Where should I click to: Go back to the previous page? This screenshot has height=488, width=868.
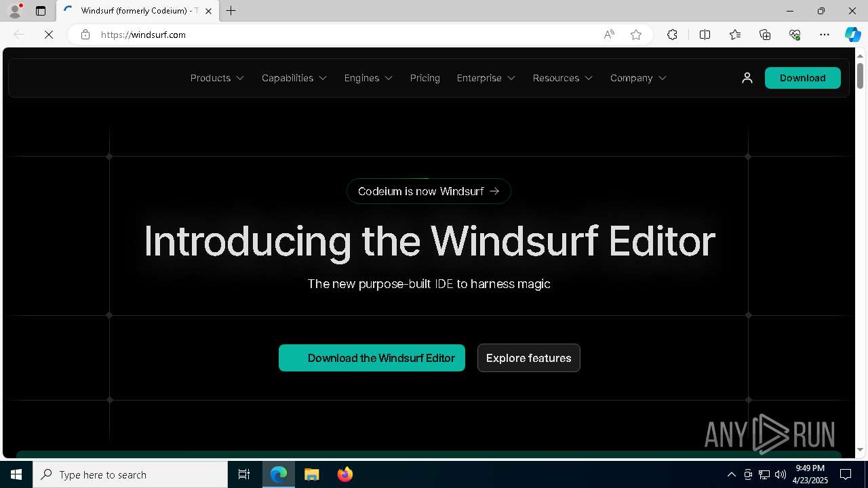pyautogui.click(x=19, y=35)
